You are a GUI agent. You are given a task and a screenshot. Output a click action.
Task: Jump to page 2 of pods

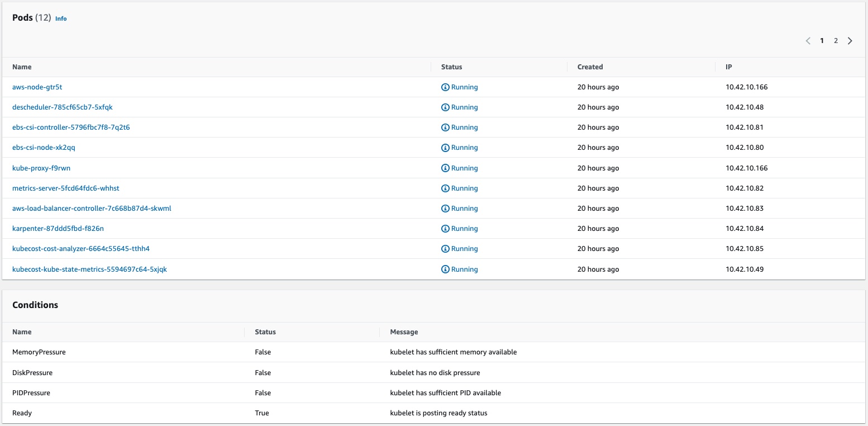click(x=836, y=41)
